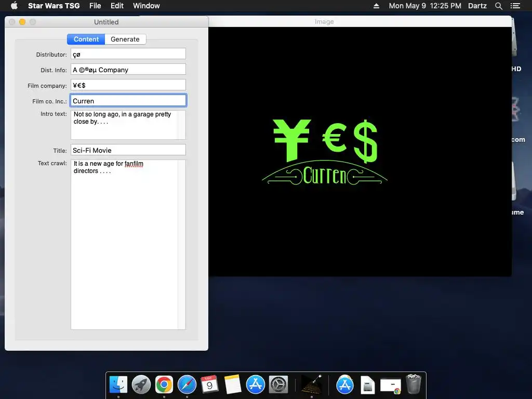Click inside the Text crawl area

coord(124,245)
